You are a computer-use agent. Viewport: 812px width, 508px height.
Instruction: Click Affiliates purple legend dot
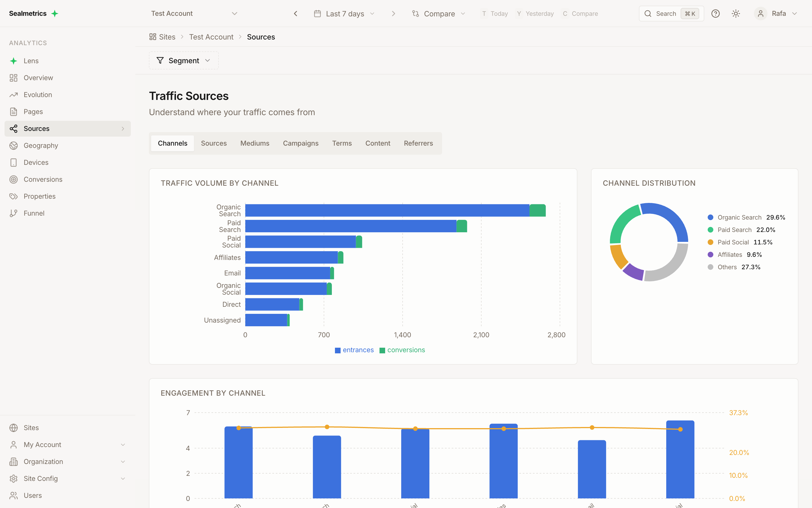[x=710, y=255]
